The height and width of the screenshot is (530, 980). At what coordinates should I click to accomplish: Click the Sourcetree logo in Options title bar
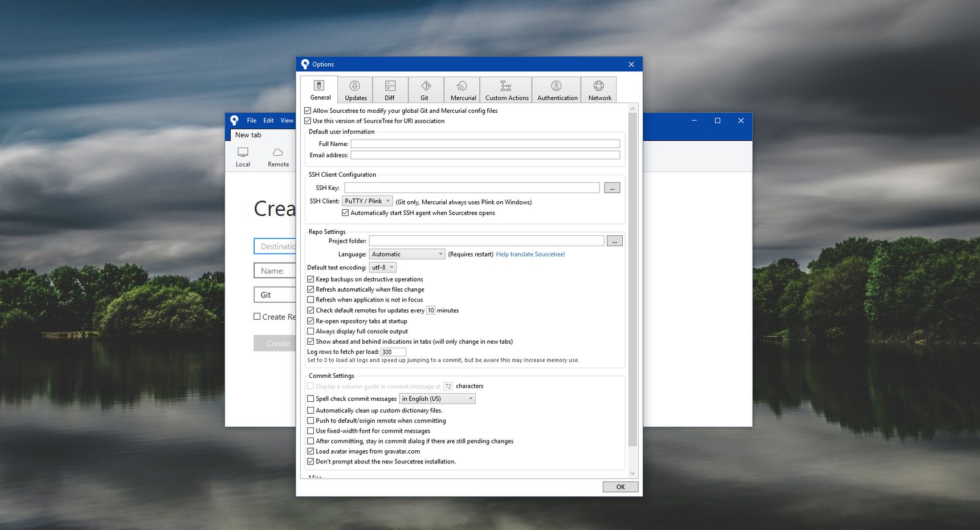coord(305,64)
